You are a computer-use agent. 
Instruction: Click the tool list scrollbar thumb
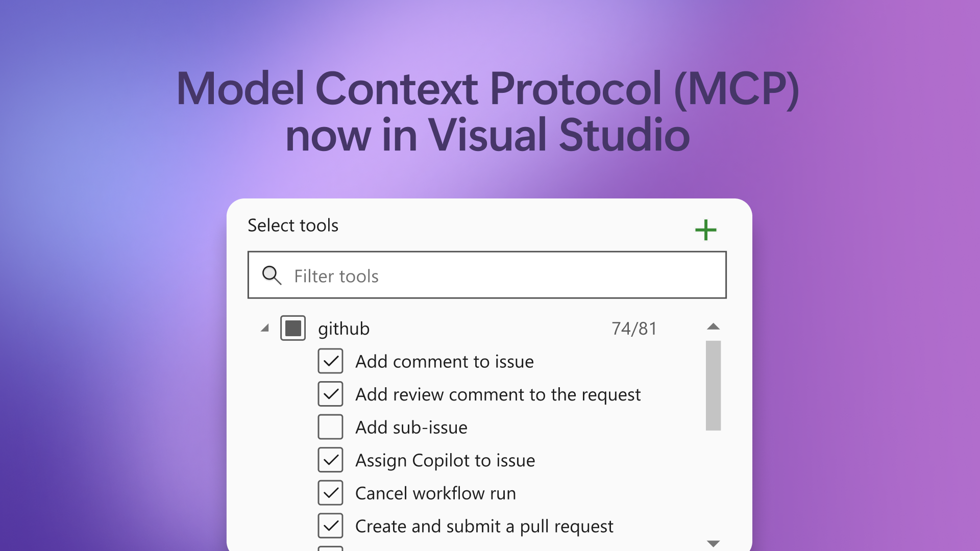tap(713, 385)
